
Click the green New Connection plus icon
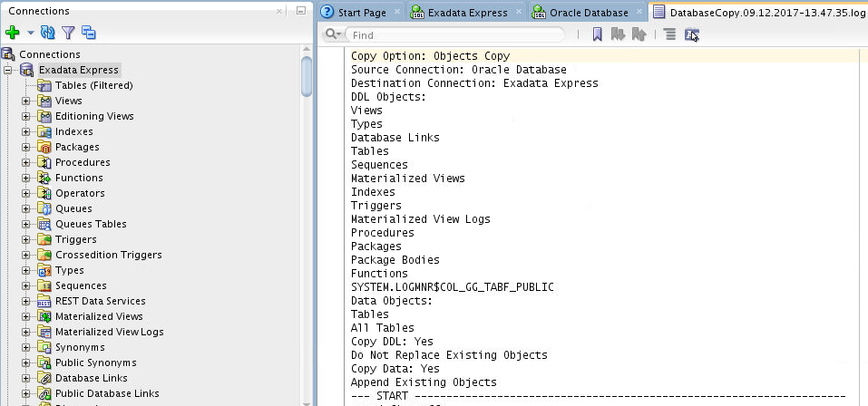click(x=12, y=33)
